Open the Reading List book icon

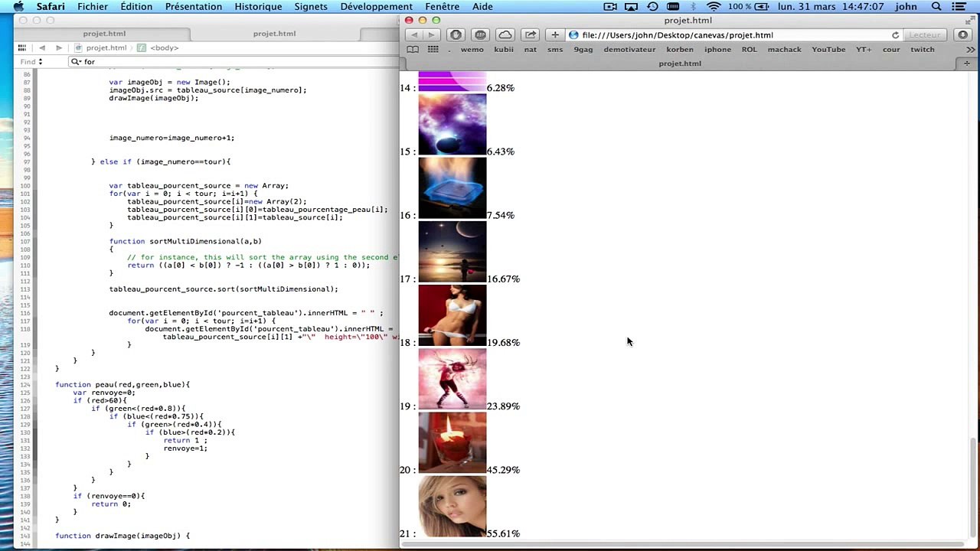(413, 50)
